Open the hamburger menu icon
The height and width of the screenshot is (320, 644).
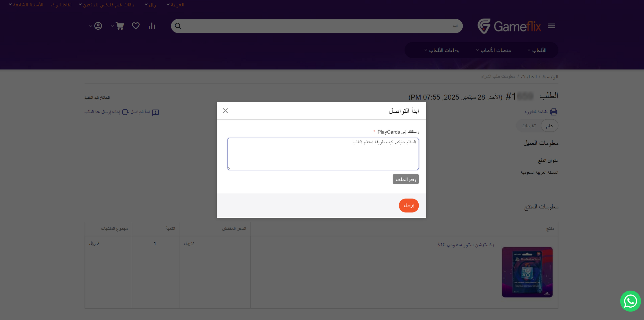click(551, 26)
